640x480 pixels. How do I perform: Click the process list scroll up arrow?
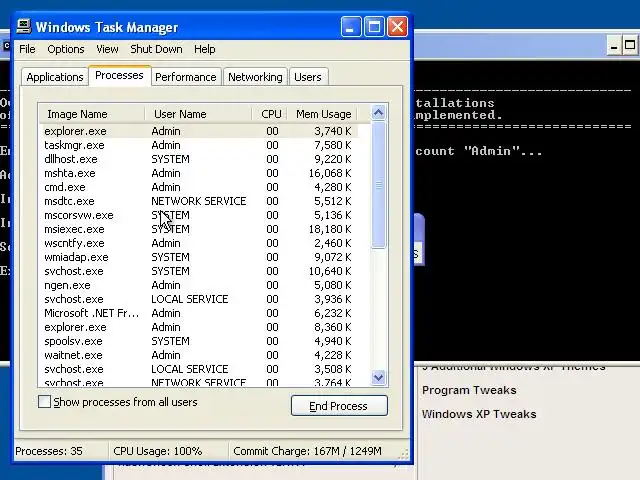click(x=378, y=113)
